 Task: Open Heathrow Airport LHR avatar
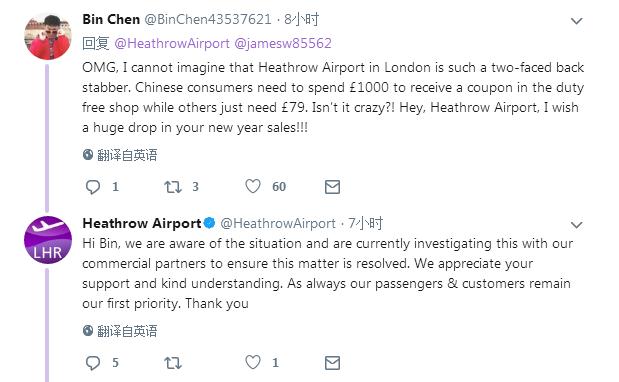[x=48, y=240]
